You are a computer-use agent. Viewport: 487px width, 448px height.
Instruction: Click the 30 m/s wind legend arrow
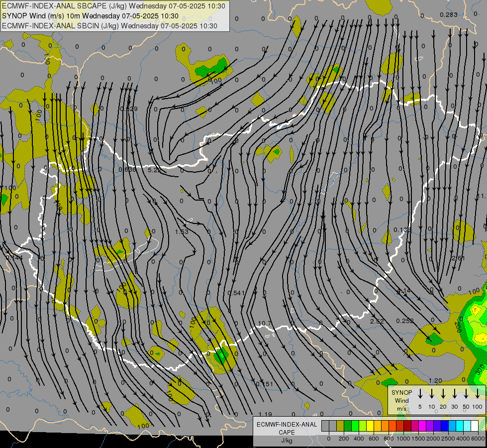(x=454, y=393)
